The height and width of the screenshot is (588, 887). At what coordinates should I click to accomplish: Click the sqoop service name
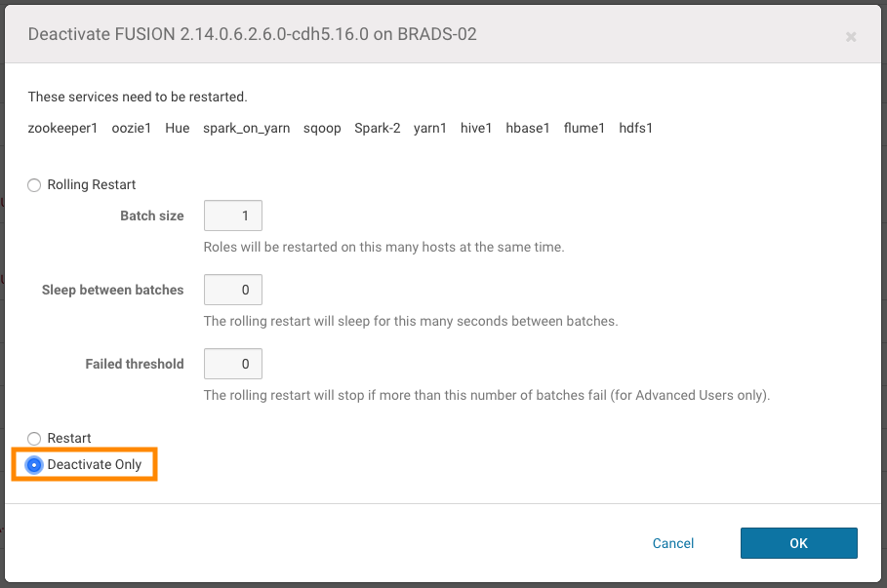tap(322, 128)
